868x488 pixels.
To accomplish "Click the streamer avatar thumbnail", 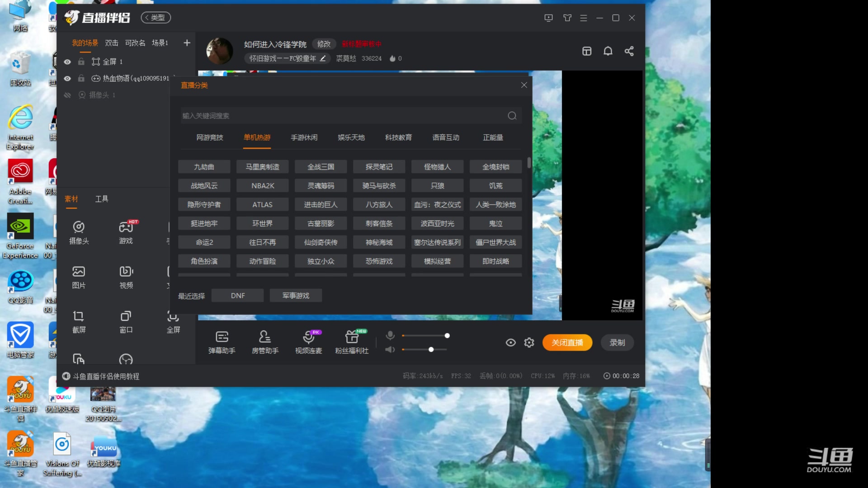I will point(220,51).
